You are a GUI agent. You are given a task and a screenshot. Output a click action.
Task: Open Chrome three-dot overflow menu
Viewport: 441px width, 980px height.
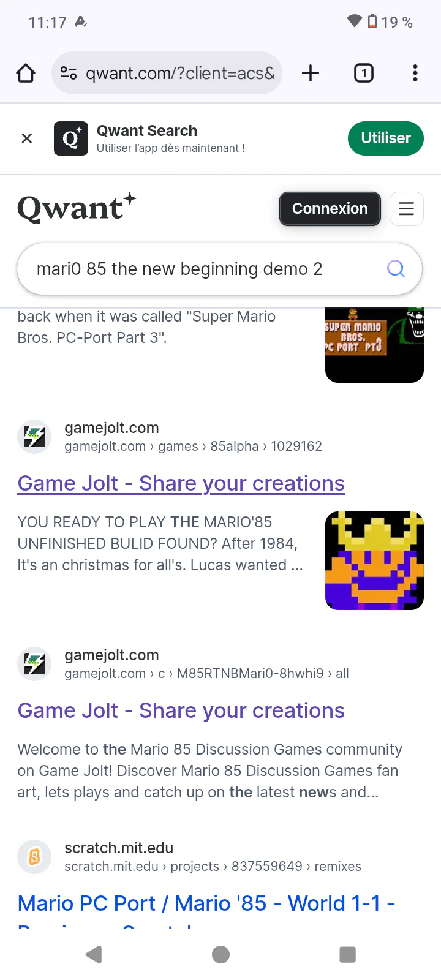coord(415,73)
